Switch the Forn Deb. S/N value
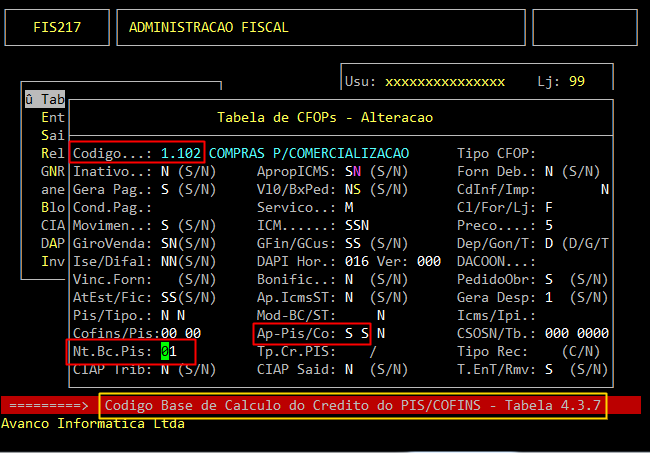Image resolution: width=650 pixels, height=453 pixels. click(549, 171)
